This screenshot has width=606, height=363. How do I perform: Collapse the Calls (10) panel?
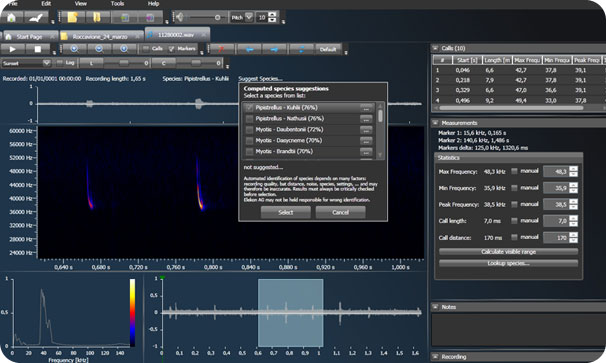coord(435,48)
